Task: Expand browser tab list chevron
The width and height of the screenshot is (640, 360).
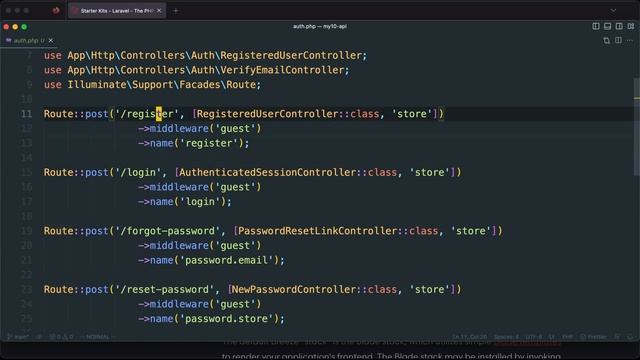Action: tap(613, 11)
